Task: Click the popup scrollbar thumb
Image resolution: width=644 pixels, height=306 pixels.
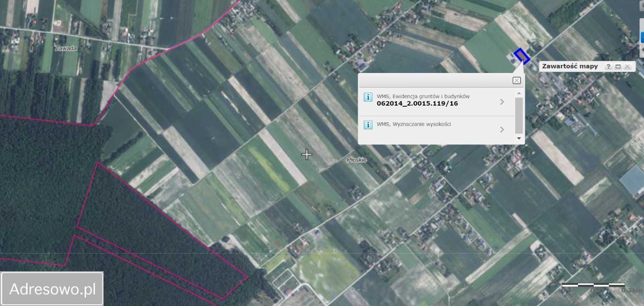Action: (x=519, y=115)
